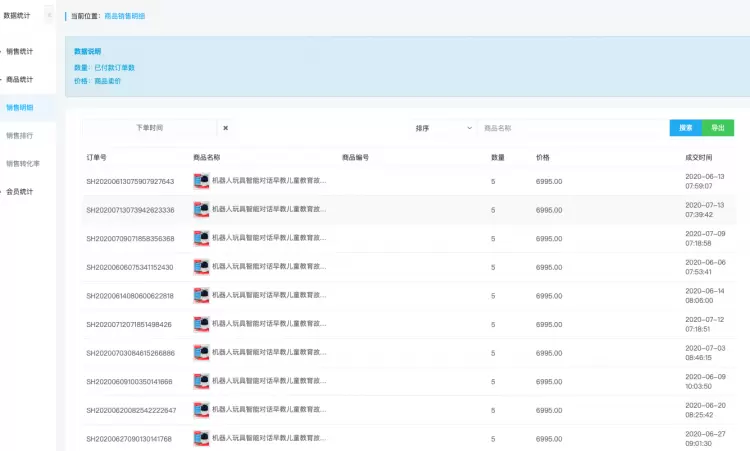Click product thumbnail in 2020-06-14 order row
This screenshot has height=451, width=750.
[201, 296]
